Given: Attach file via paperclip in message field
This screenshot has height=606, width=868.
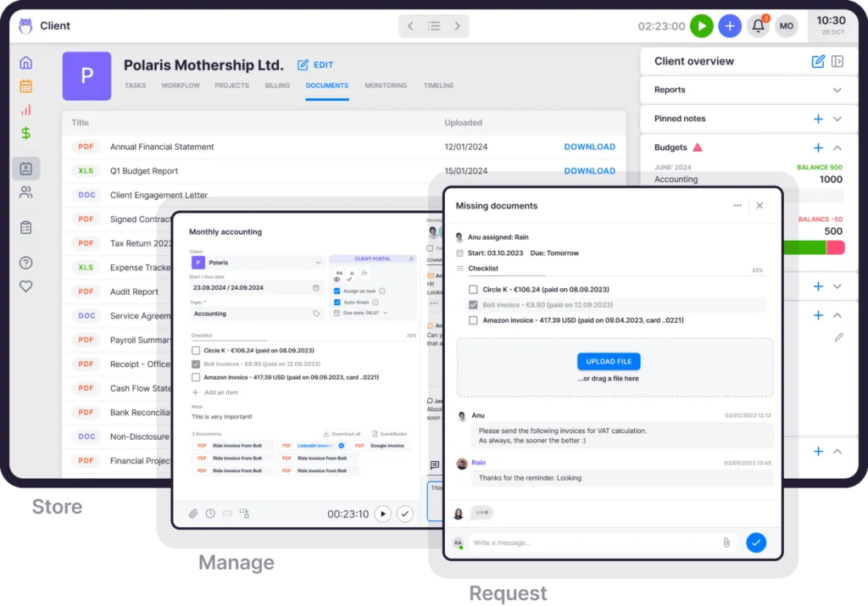Looking at the screenshot, I should click(x=726, y=542).
